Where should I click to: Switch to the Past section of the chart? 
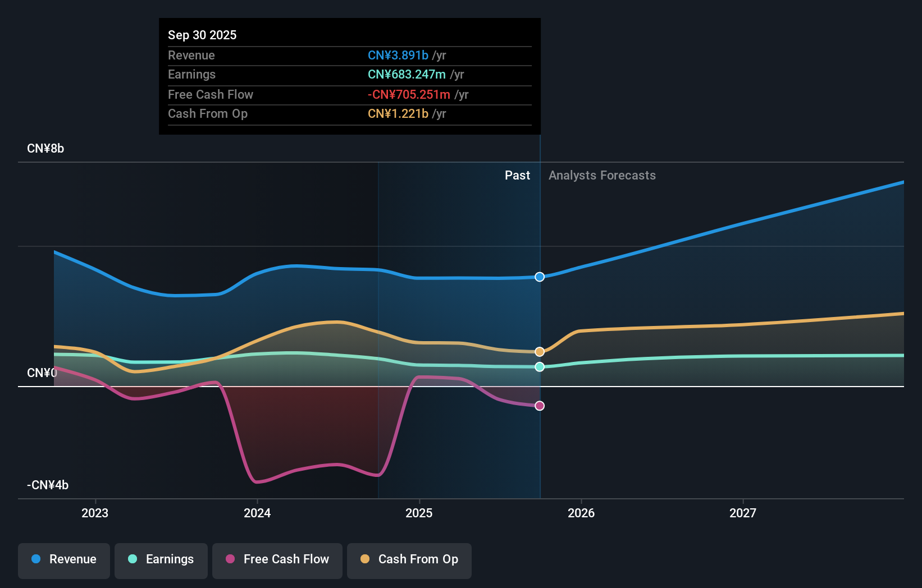pyautogui.click(x=517, y=175)
